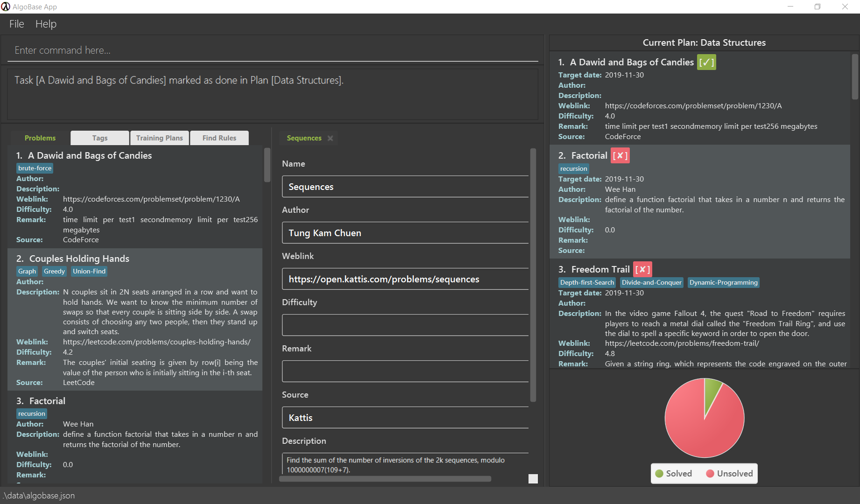
Task: Click the Dynamic-Programming tag
Action: pos(724,282)
